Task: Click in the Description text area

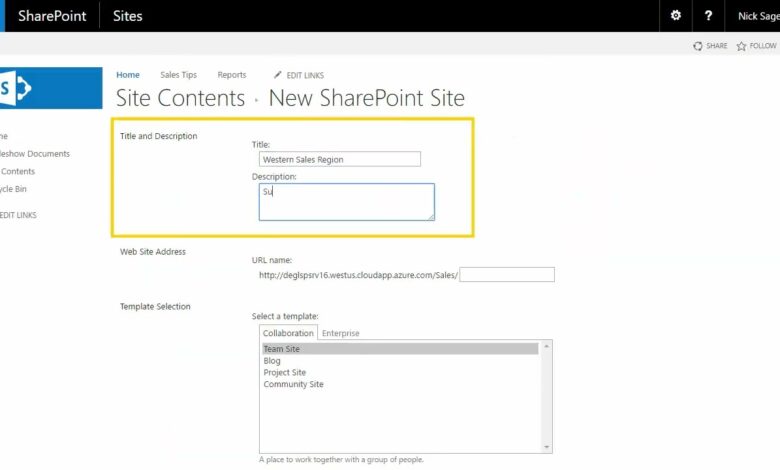Action: 347,202
